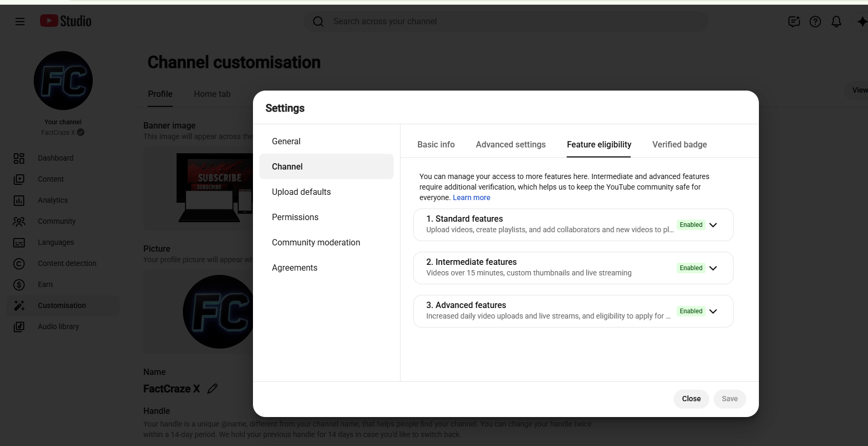Click the Content detection label

[67, 263]
